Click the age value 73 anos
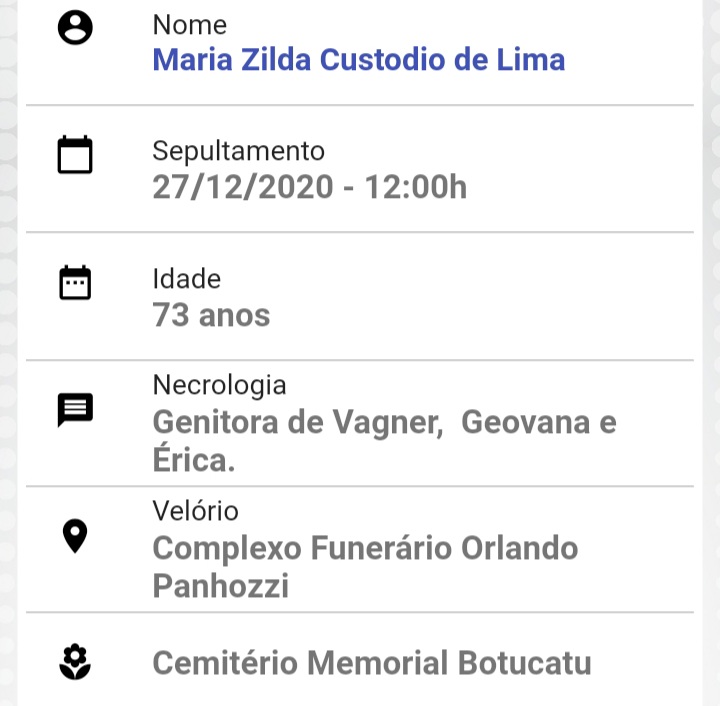 [211, 315]
